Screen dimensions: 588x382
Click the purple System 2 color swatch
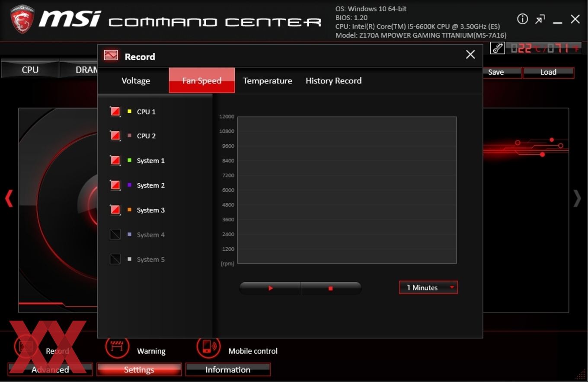pos(129,185)
